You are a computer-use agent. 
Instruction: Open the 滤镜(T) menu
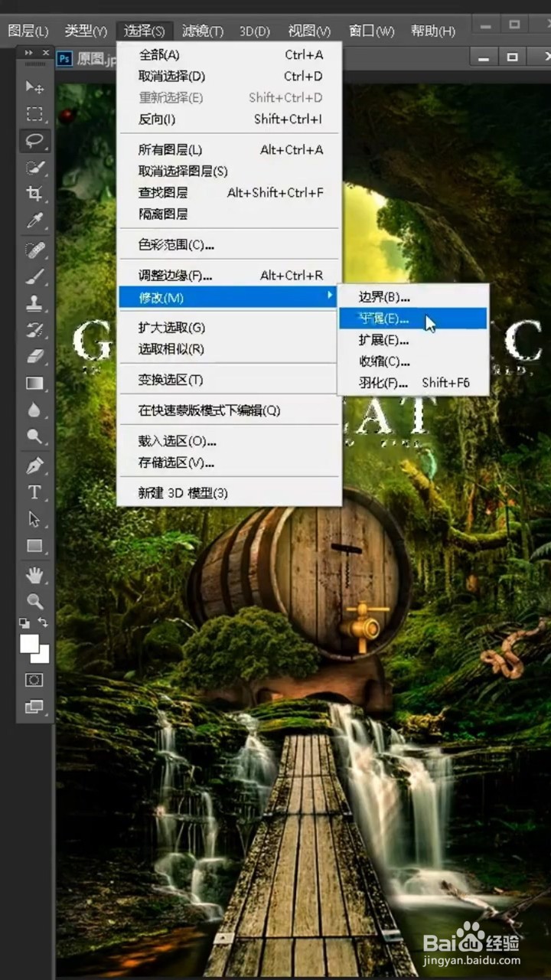click(203, 31)
